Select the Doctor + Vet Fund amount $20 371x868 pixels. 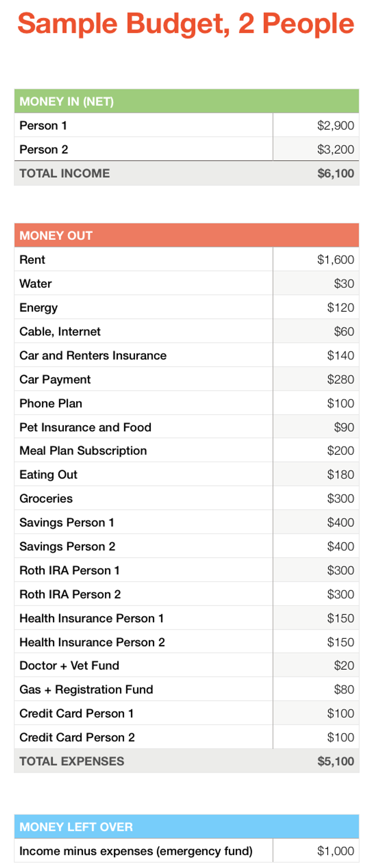click(344, 665)
